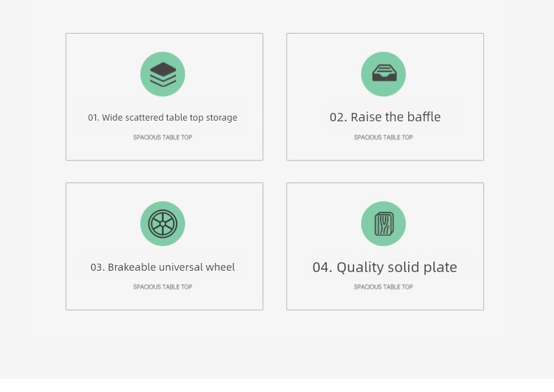Screen dimensions: 554x392
Task: Click the stacked layers icon
Action: pyautogui.click(x=163, y=74)
